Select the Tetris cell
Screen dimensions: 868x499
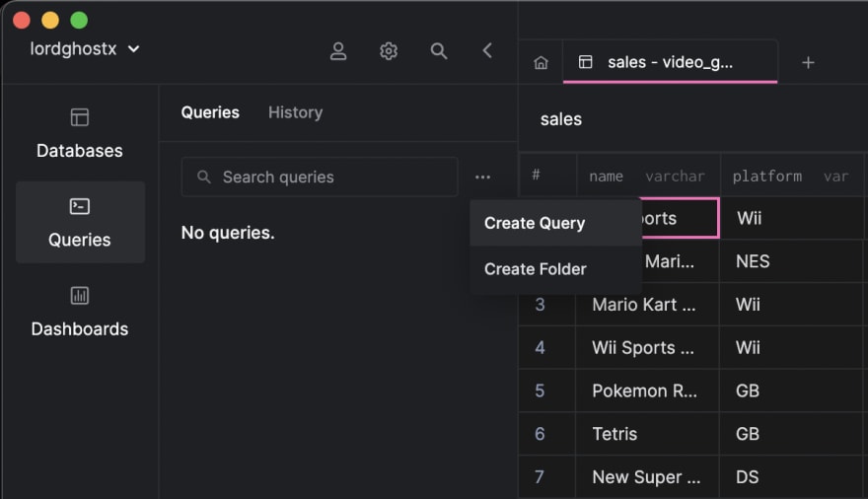point(648,434)
